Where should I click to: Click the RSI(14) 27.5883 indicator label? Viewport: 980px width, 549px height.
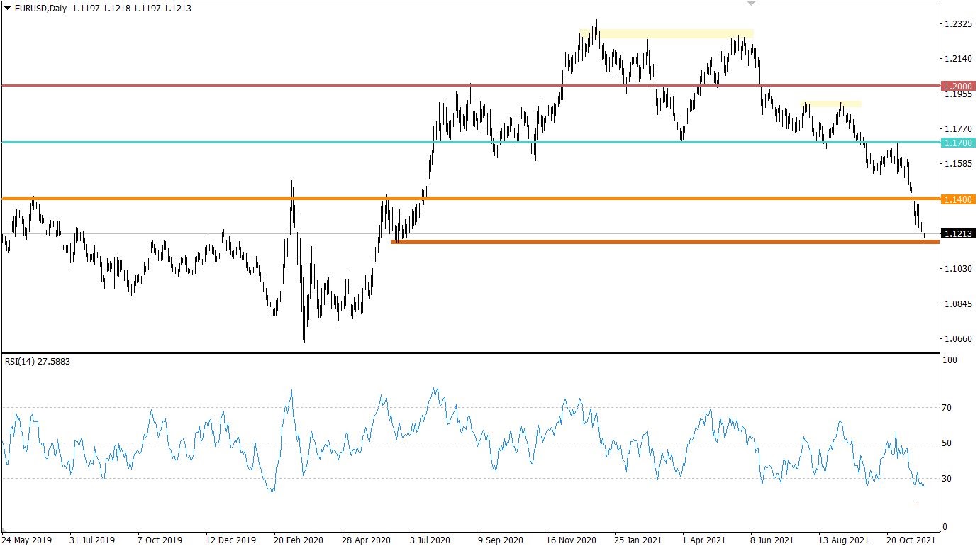tap(37, 361)
